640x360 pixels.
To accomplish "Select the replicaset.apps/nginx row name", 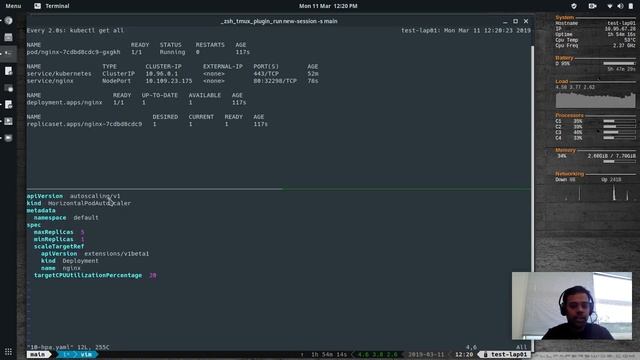I will [x=84, y=124].
